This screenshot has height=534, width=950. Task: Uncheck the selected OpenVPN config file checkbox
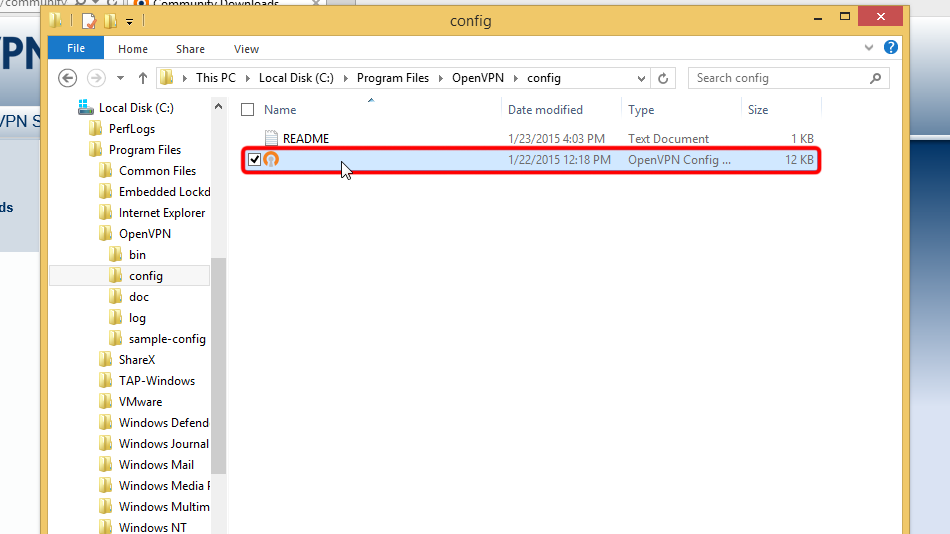(x=254, y=160)
